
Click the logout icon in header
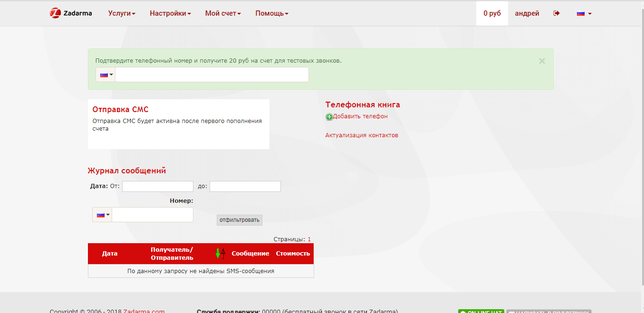[x=557, y=13]
